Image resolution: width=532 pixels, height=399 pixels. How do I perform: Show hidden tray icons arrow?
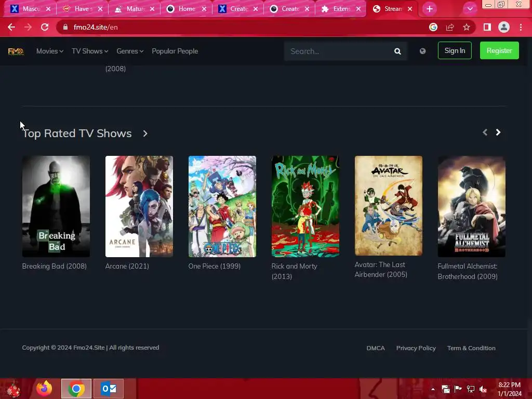point(433,389)
